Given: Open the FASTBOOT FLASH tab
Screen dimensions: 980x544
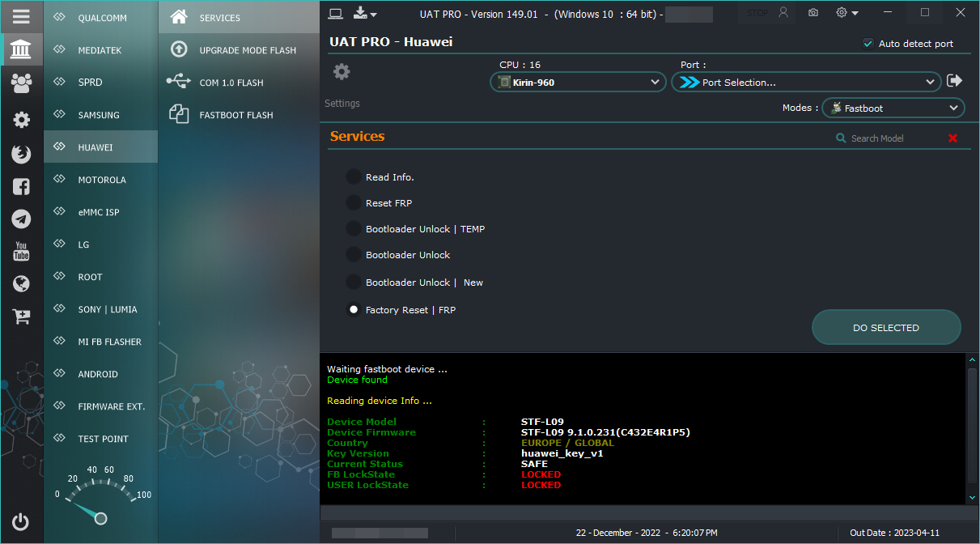Looking at the screenshot, I should (x=239, y=114).
